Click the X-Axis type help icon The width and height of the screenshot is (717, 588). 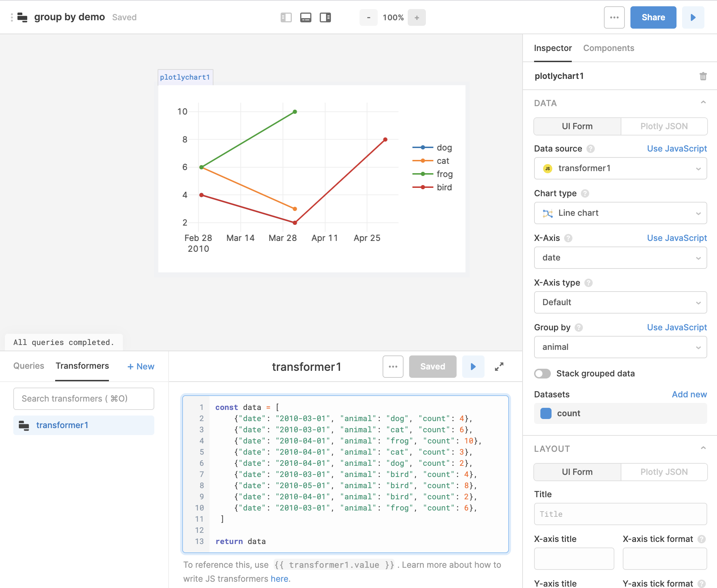coord(589,283)
